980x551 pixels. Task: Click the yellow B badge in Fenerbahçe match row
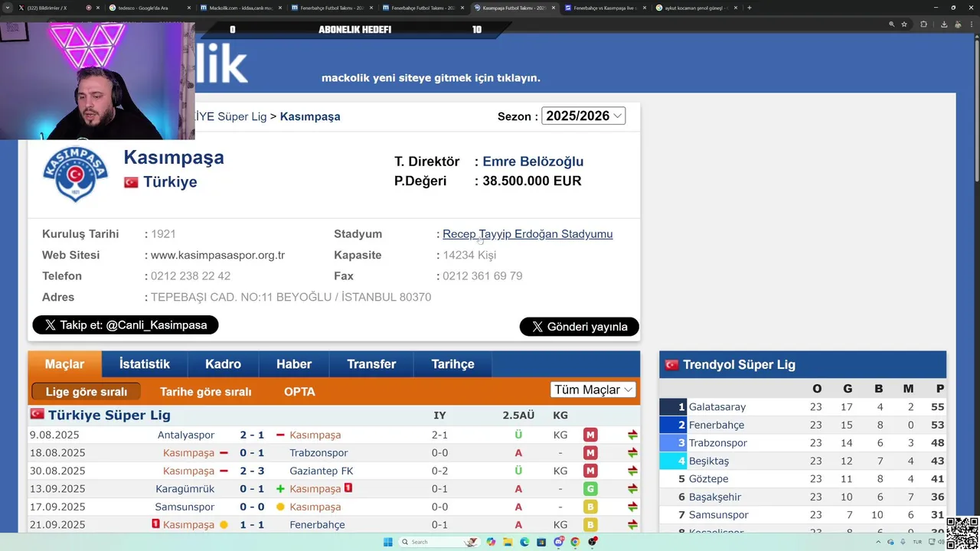[590, 525]
